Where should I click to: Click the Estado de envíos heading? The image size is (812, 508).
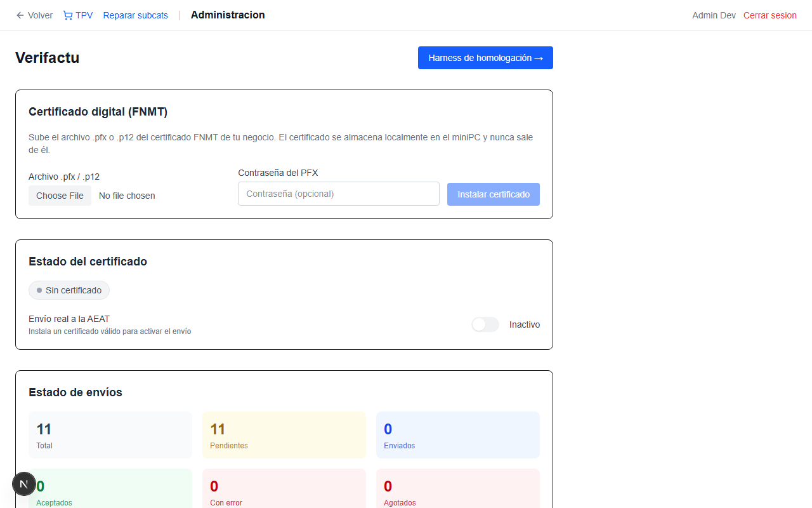tap(75, 392)
